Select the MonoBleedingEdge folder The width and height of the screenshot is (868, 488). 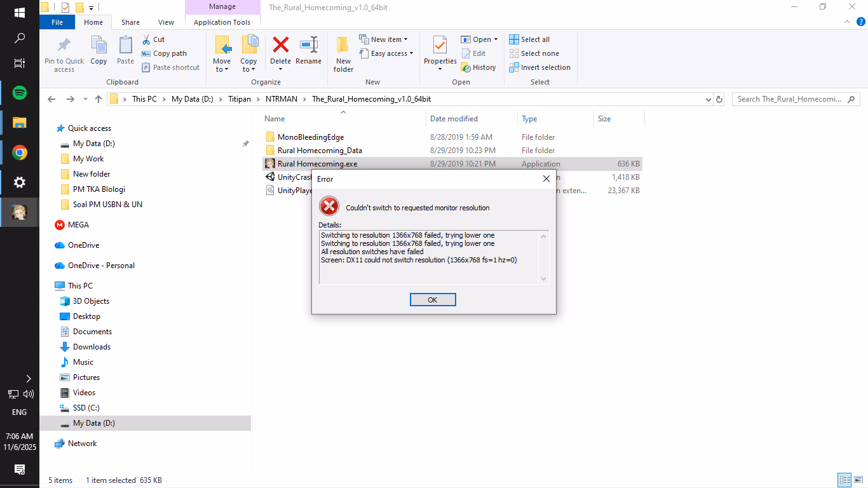[452, 137]
